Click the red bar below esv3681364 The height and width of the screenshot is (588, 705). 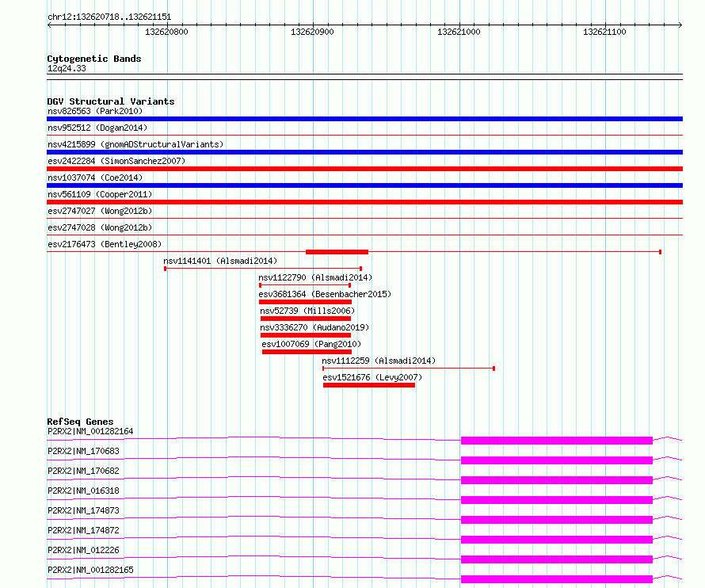pos(305,302)
